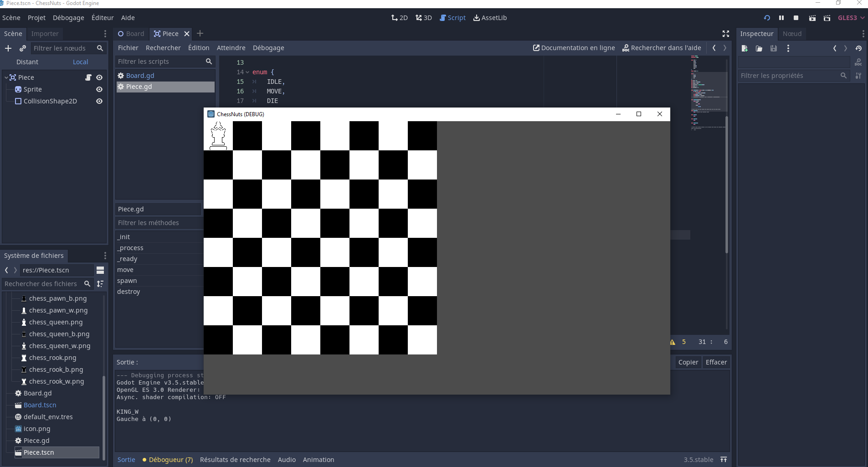
Task: Pause the running project
Action: [x=781, y=18]
